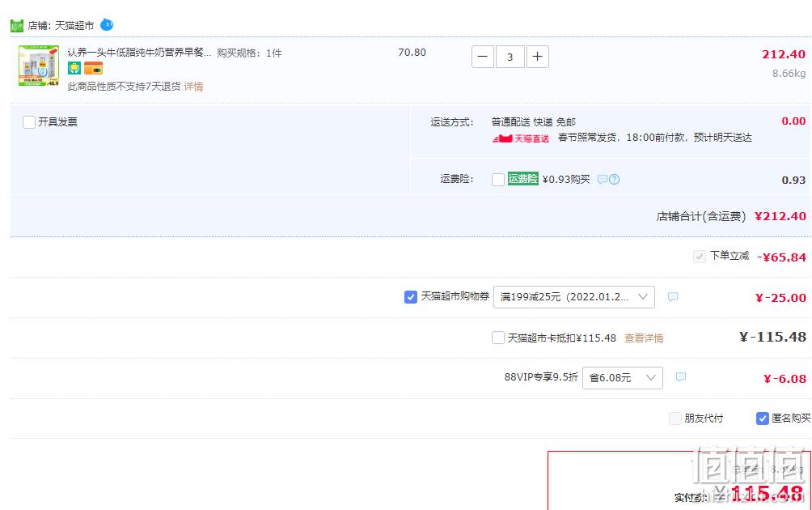Click the ¥-25.00 coupon amount

coord(781,298)
